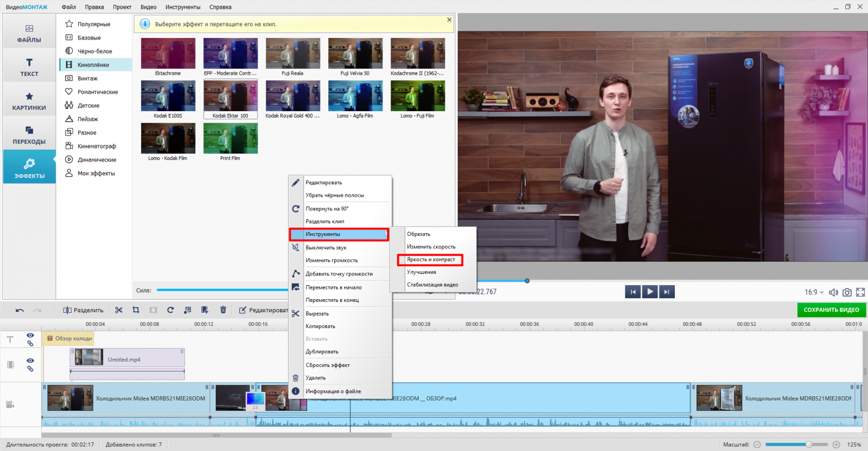Toggle link icon on the text track
Screen dimensions: 868x451
click(x=30, y=344)
